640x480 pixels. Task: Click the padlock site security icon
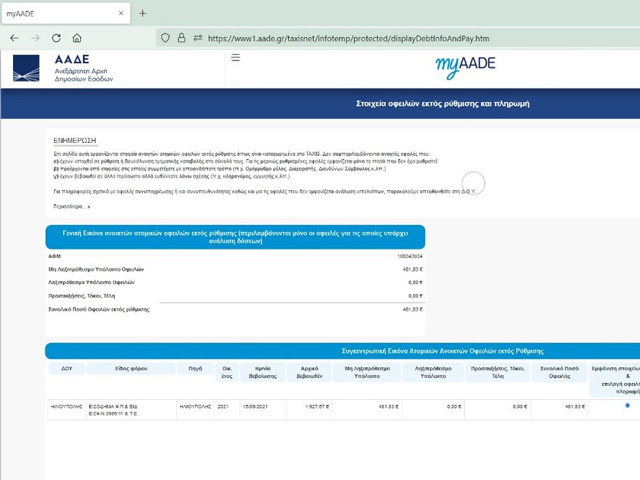click(182, 38)
